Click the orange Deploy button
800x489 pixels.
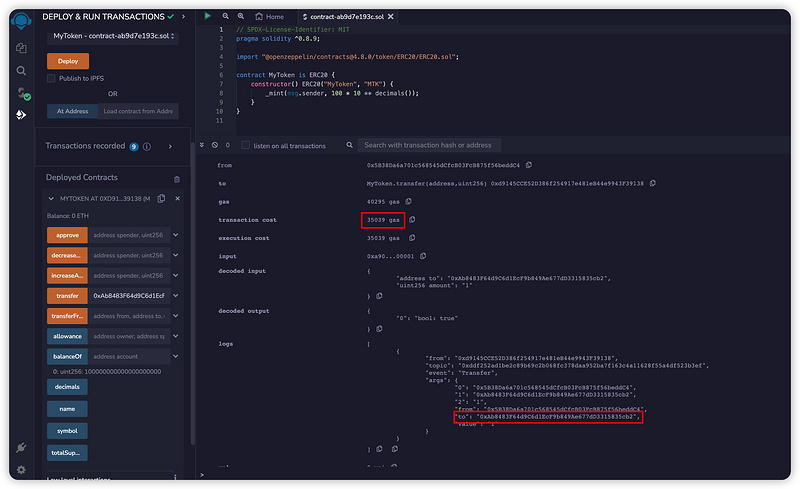click(67, 60)
